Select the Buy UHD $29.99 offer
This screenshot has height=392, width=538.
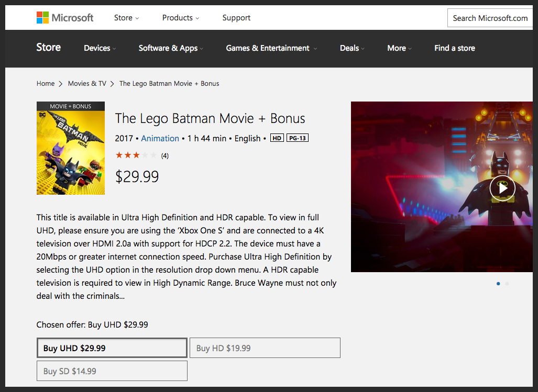[112, 348]
